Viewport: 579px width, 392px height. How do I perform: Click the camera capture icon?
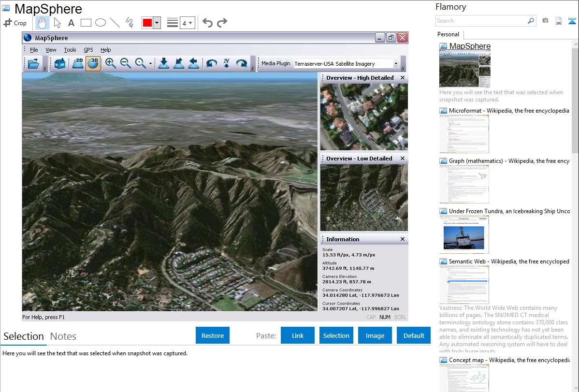(x=545, y=21)
